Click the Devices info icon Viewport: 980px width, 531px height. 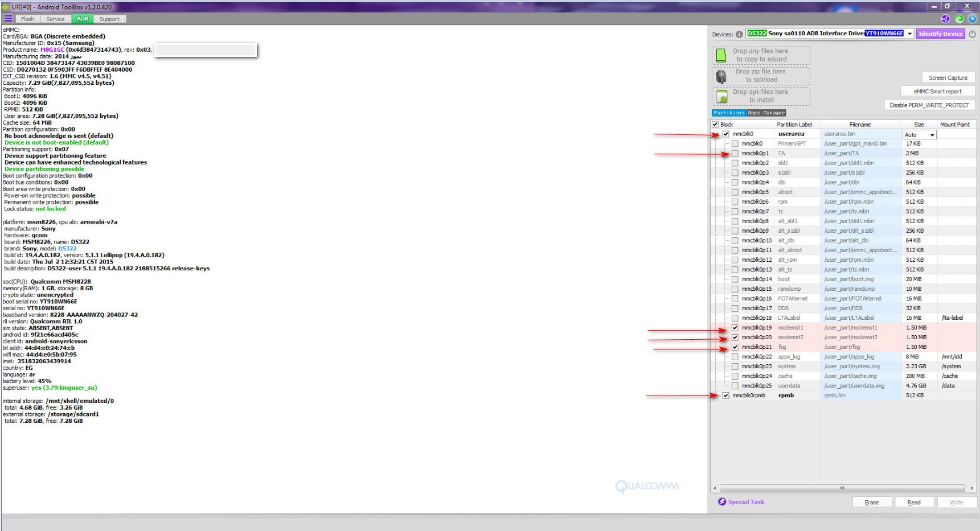pyautogui.click(x=739, y=34)
